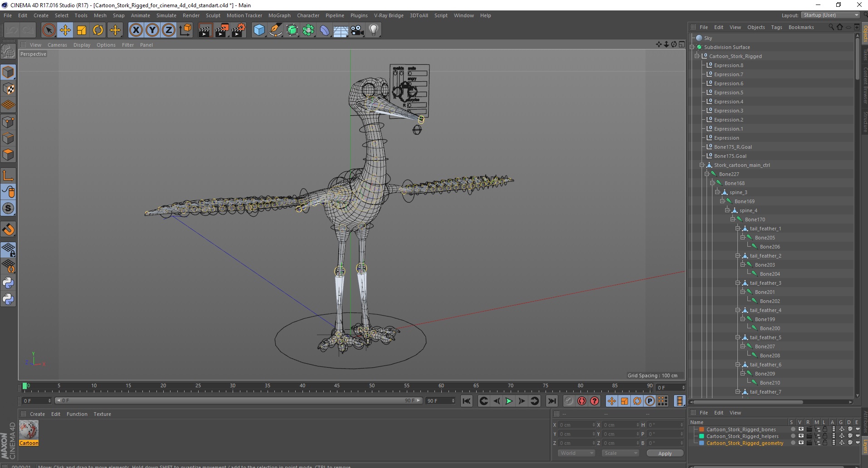Open the Objects menu in Object Manager

(756, 27)
